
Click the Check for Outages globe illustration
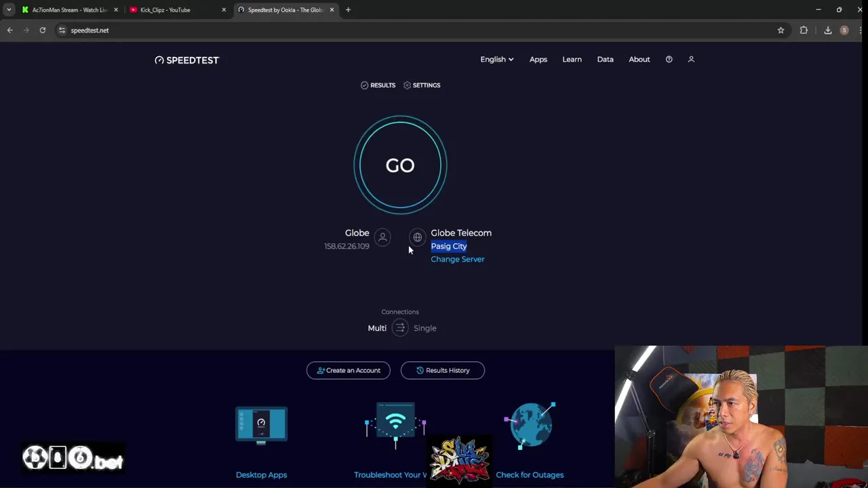tap(530, 425)
